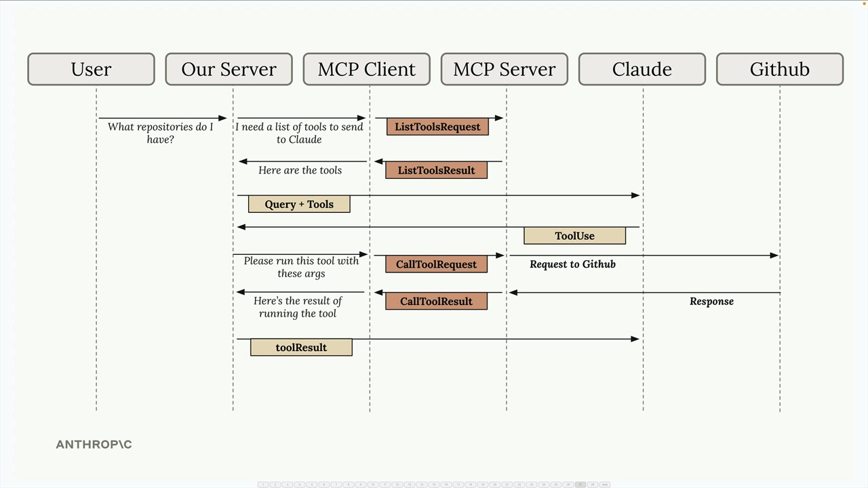
Task: Select the ListToolsResult message box
Action: 436,170
